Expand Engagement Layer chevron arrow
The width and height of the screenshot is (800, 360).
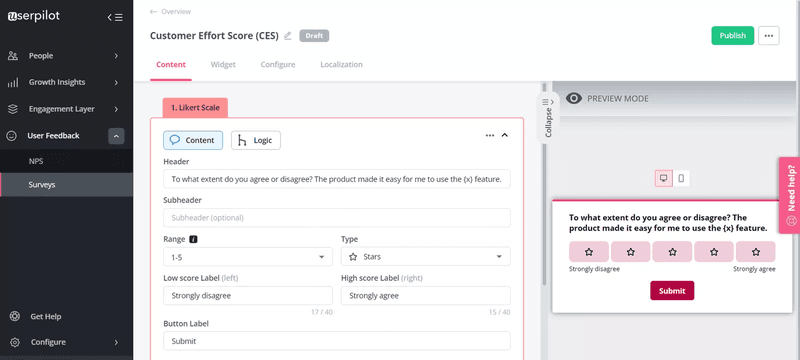(x=116, y=109)
